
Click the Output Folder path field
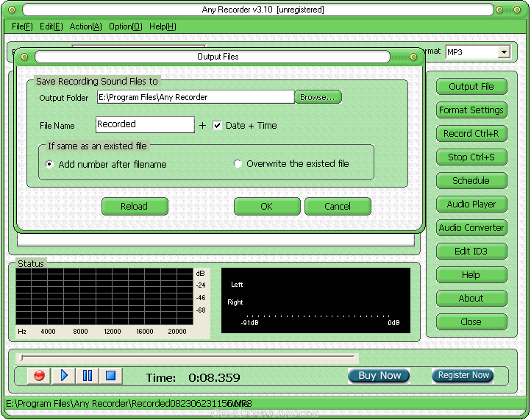(x=196, y=97)
